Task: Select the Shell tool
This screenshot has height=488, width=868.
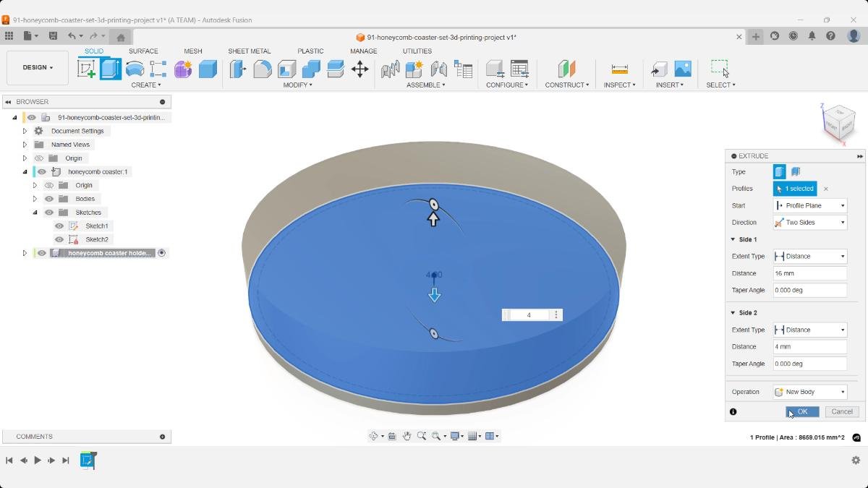Action: (287, 69)
